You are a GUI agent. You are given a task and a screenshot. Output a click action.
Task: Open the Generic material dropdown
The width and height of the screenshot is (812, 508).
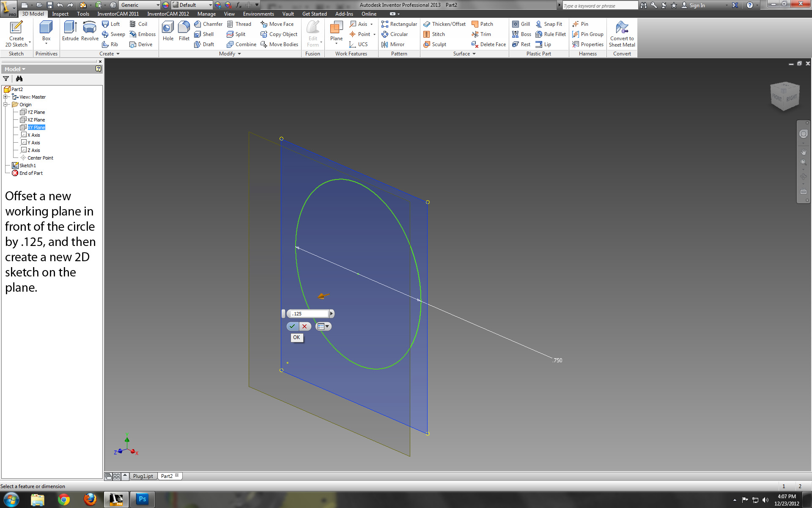coord(158,5)
